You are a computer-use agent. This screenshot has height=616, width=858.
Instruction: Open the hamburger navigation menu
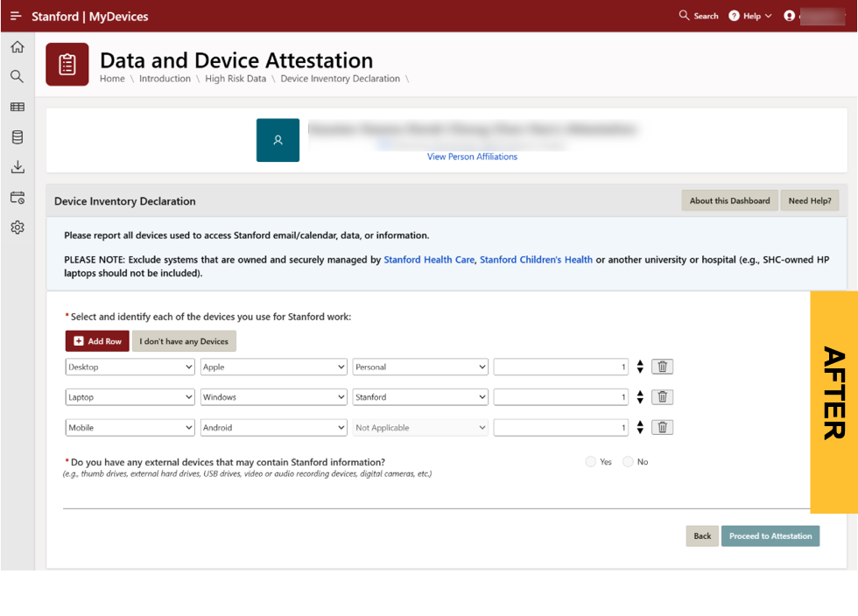click(x=16, y=16)
